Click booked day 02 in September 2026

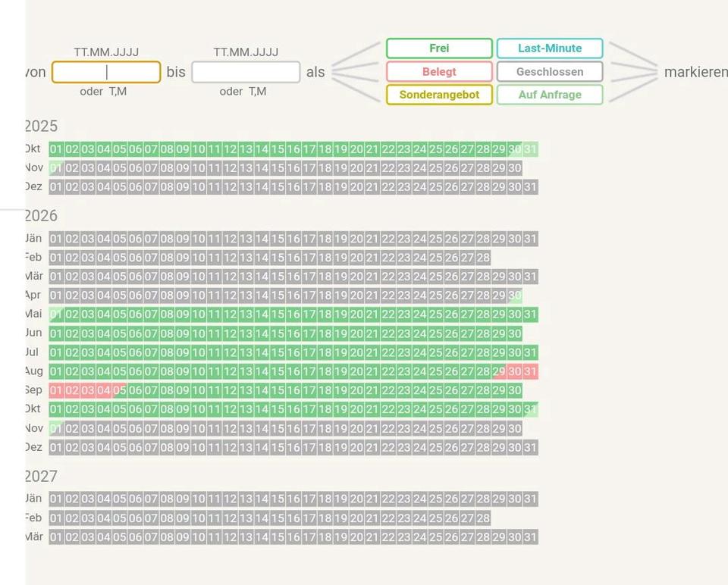click(x=72, y=390)
